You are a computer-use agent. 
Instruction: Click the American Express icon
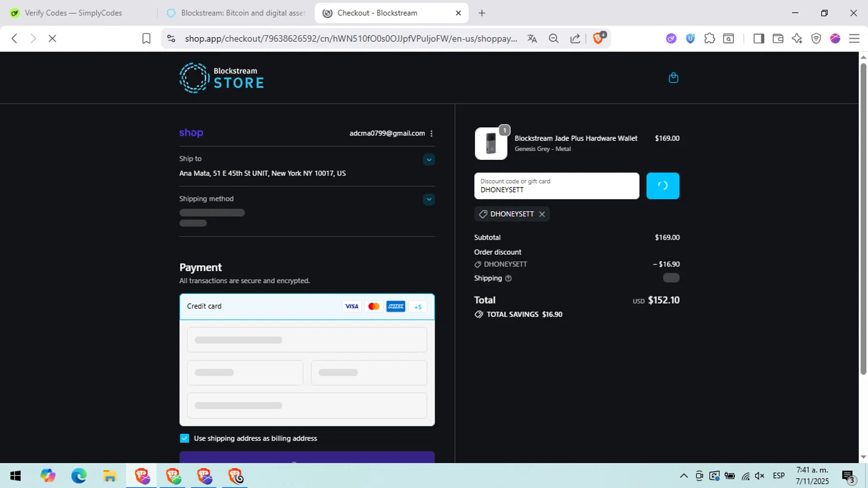coord(396,307)
